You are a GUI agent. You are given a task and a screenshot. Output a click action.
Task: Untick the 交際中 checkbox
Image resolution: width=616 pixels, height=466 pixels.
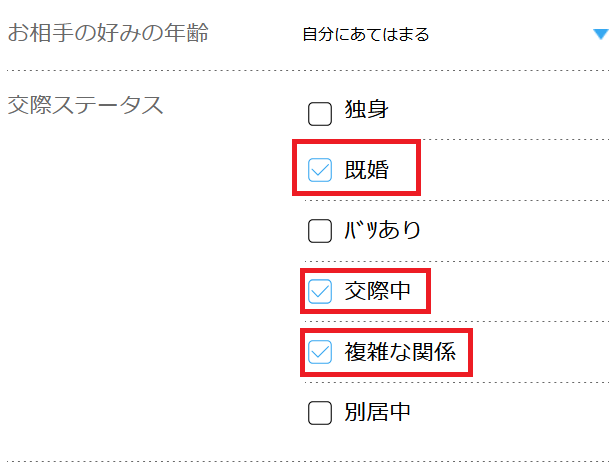[320, 291]
